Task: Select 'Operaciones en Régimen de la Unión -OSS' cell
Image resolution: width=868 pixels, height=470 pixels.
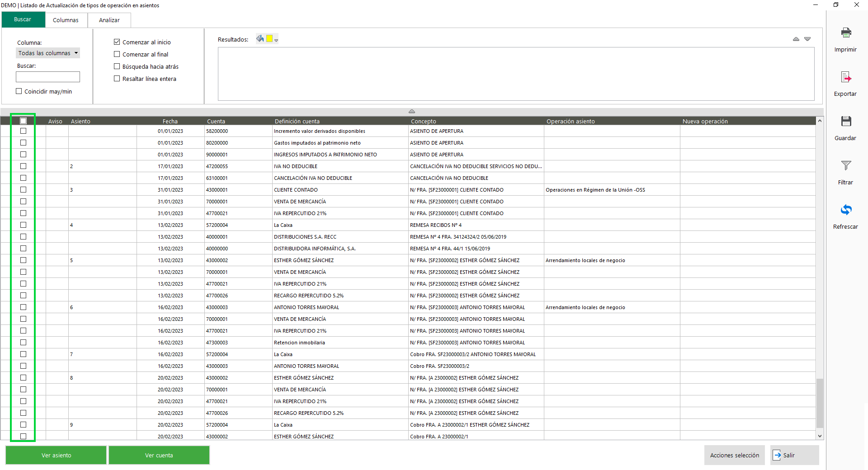Action: click(612, 190)
